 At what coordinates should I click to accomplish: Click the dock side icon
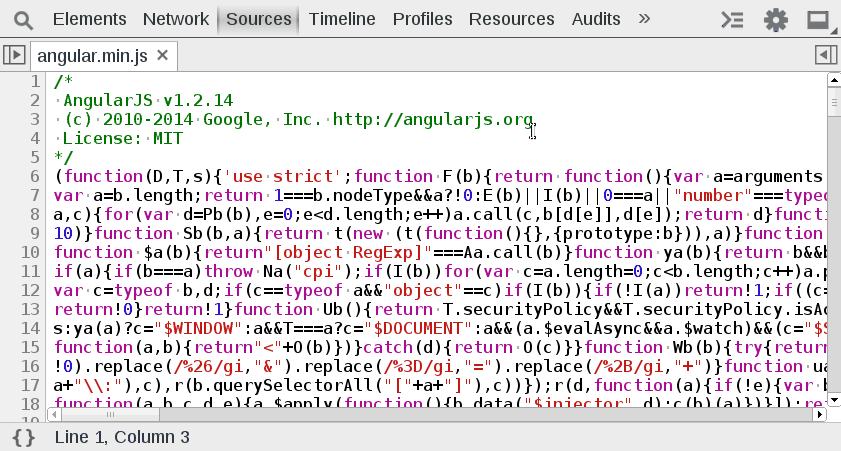[x=818, y=19]
